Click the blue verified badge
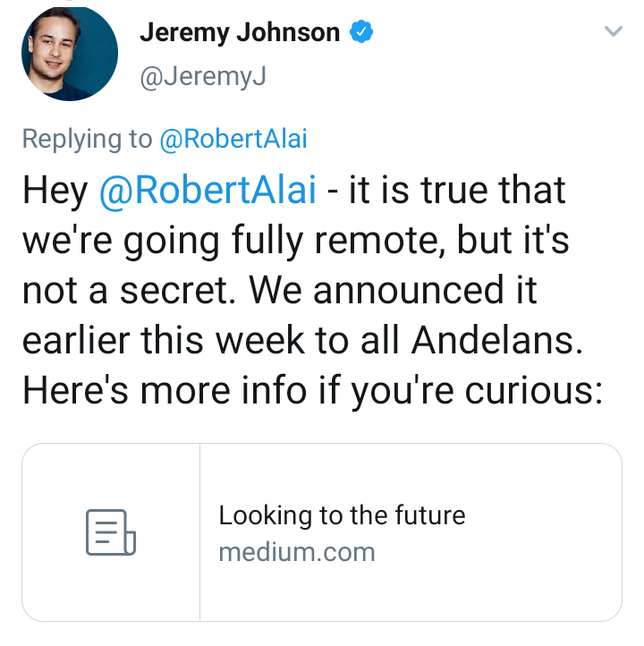Viewport: 644px width, 646px height. click(x=361, y=31)
